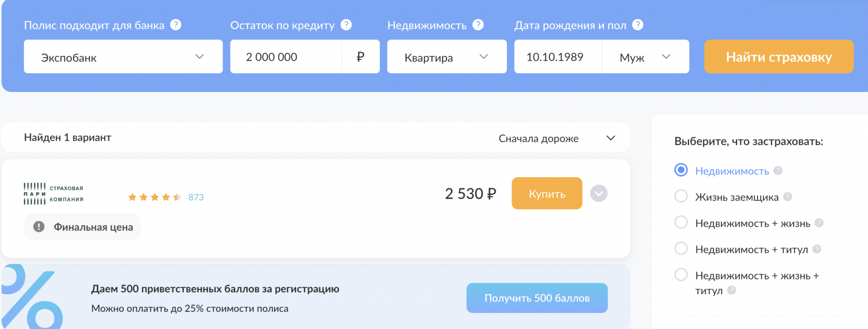Click hint icon beside 'Недвижимость + титул' option
This screenshot has height=329, width=868.
click(817, 249)
